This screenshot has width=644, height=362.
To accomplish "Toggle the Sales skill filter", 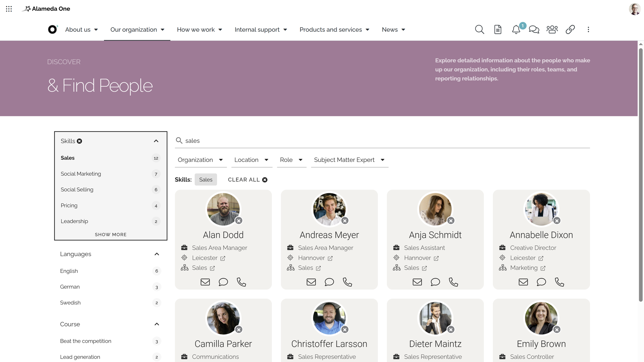I will (110, 158).
